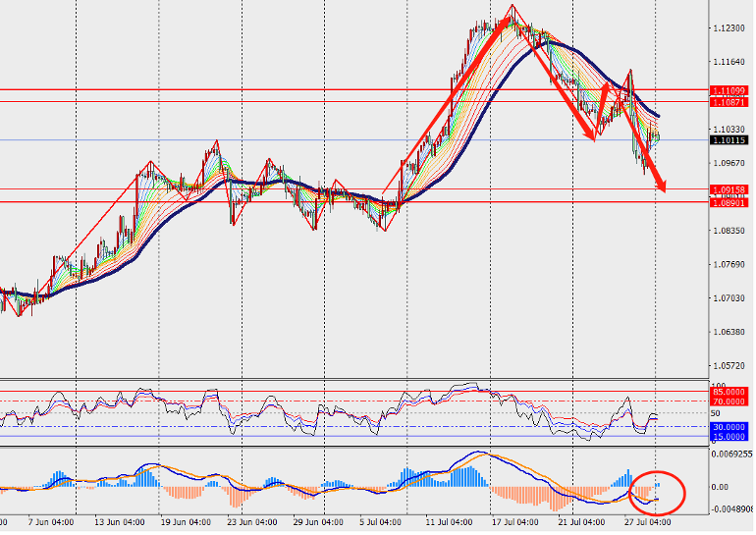The image size is (756, 535).
Task: Click the 19 Jun 04:00 date label
Action: [186, 522]
